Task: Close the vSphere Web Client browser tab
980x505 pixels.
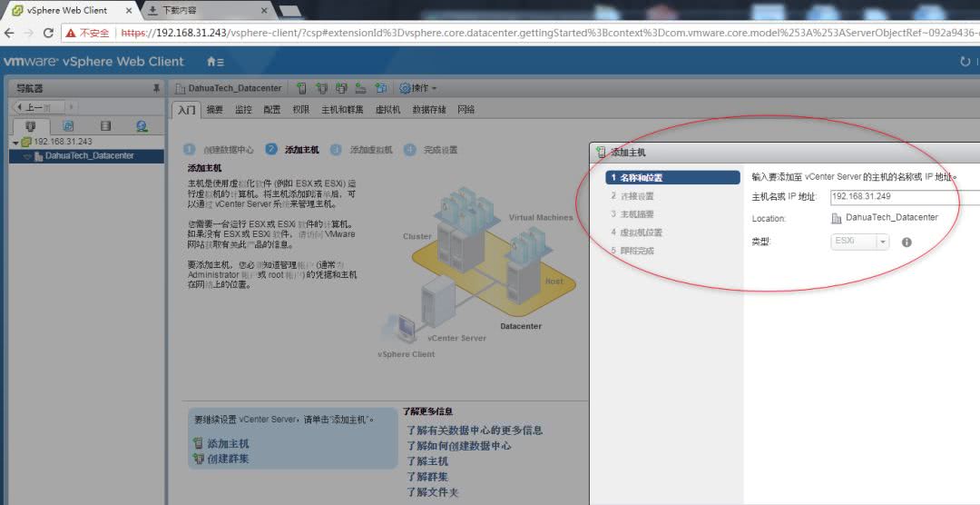Action: (x=130, y=11)
